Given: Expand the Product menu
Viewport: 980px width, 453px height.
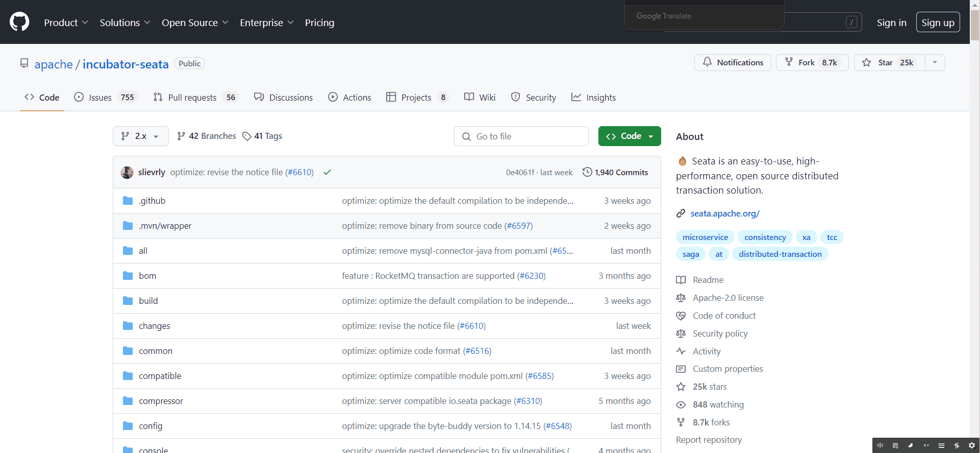Looking at the screenshot, I should tap(66, 22).
